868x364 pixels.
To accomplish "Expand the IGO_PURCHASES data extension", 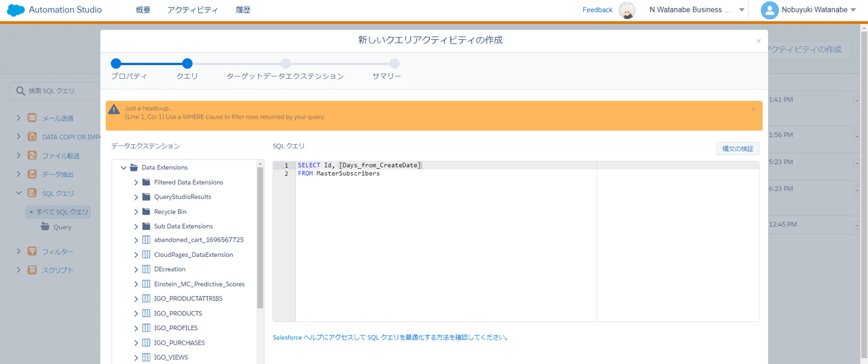I will tap(136, 342).
